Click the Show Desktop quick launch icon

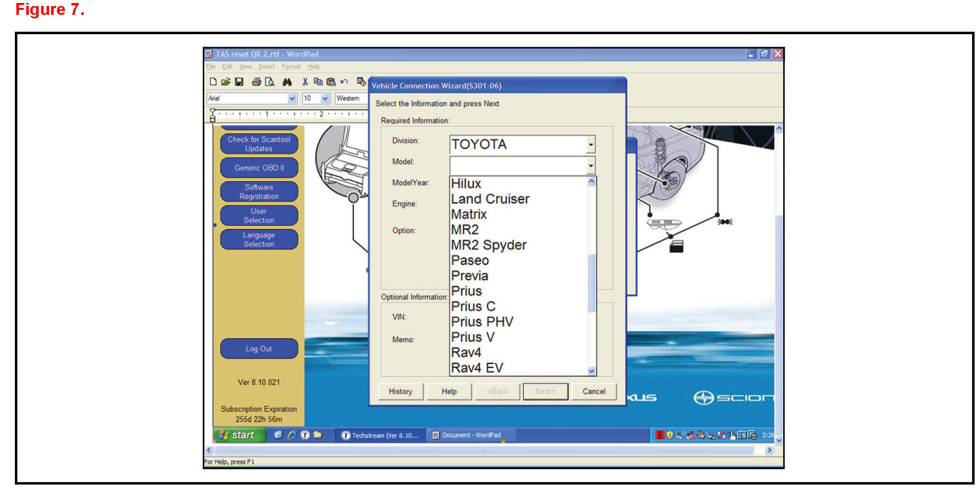[x=278, y=435]
